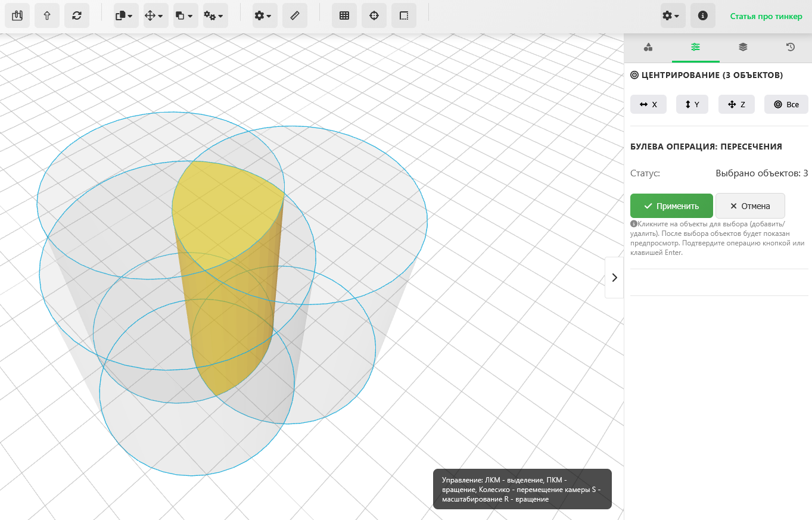Expand the overlapping squares boolean dropdown
This screenshot has height=520, width=812.
pos(186,16)
